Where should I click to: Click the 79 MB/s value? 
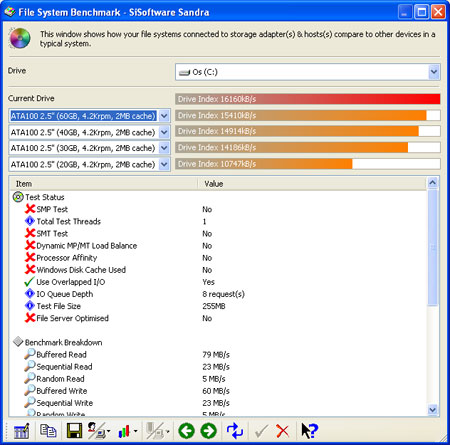[216, 354]
